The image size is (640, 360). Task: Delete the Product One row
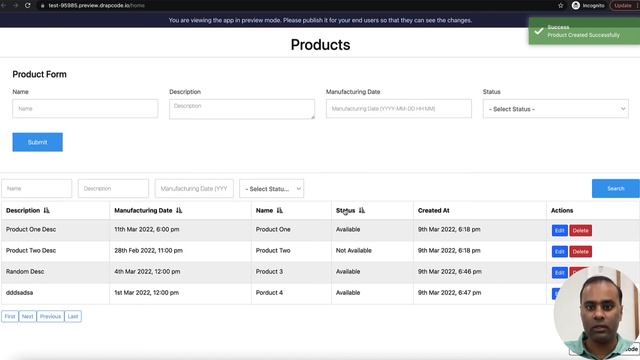(x=580, y=231)
